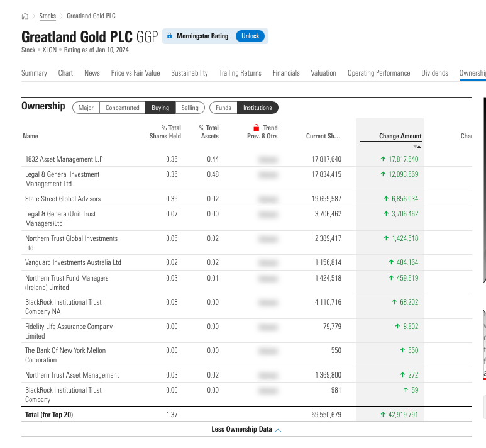The height and width of the screenshot is (448, 486).
Task: Open the Financials tab
Action: point(286,73)
